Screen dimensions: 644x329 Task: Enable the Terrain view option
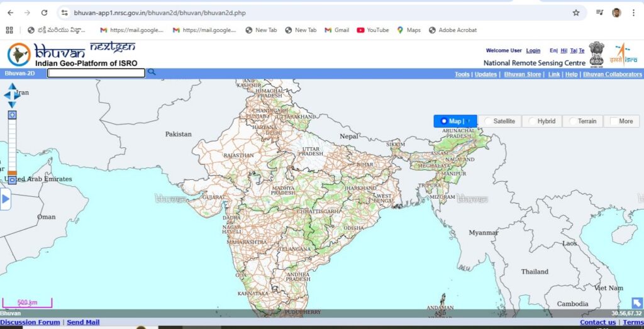573,121
